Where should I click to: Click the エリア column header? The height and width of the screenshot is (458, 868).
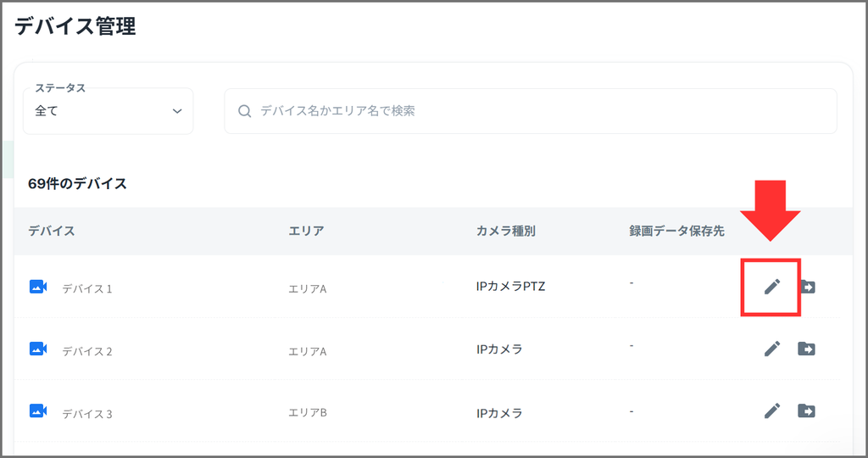click(x=306, y=231)
